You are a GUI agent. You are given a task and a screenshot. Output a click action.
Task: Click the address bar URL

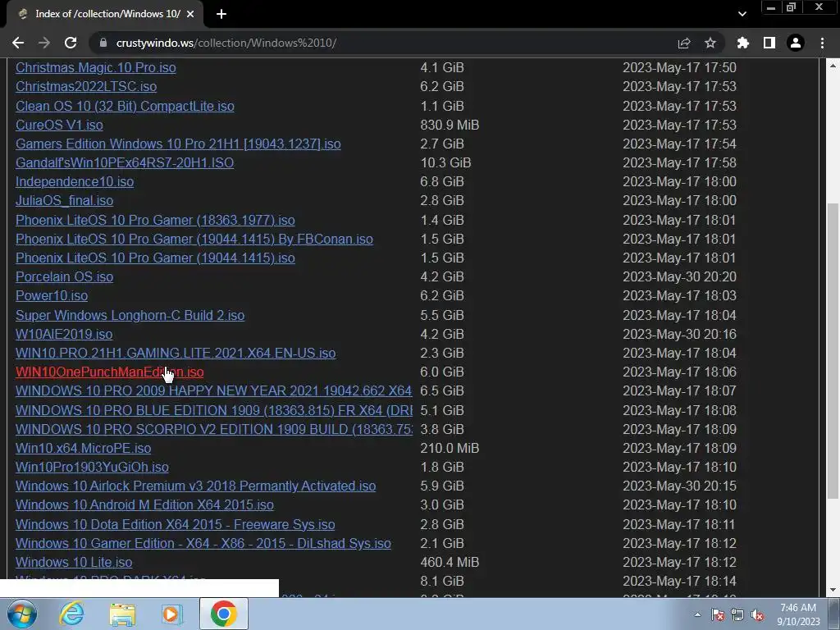click(226, 43)
